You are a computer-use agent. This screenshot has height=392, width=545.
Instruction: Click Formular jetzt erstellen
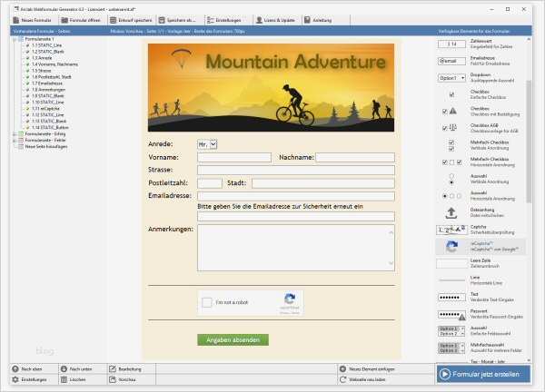[x=483, y=374]
